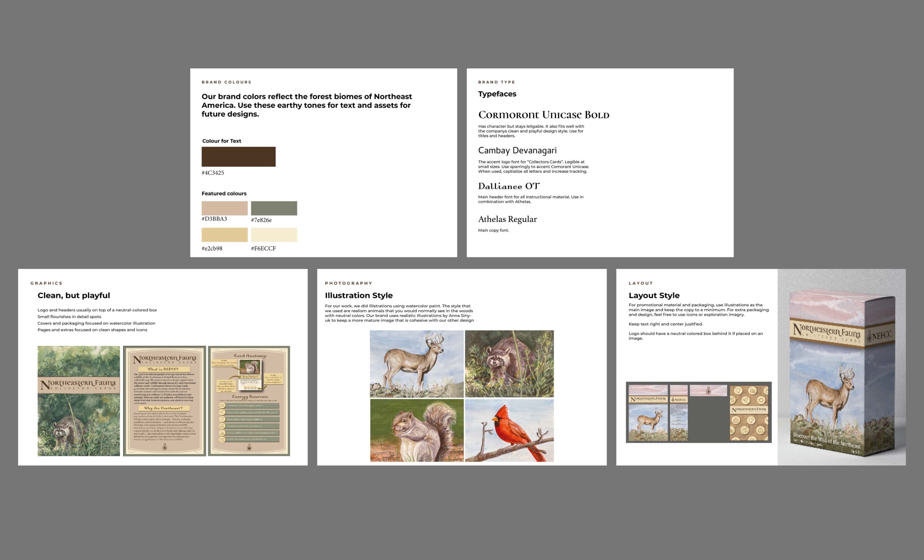
Task: Click the red cardinal illustration
Action: [x=509, y=430]
